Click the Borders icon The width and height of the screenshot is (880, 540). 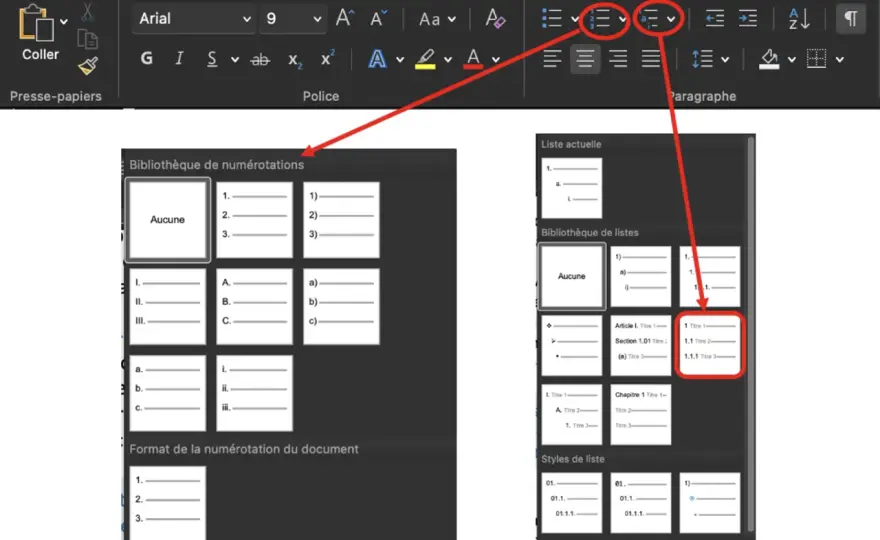click(817, 58)
